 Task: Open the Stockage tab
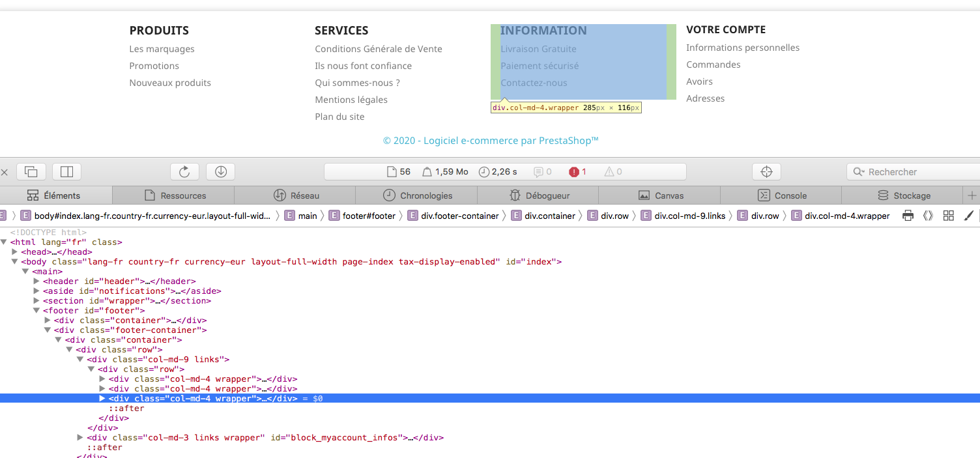902,195
